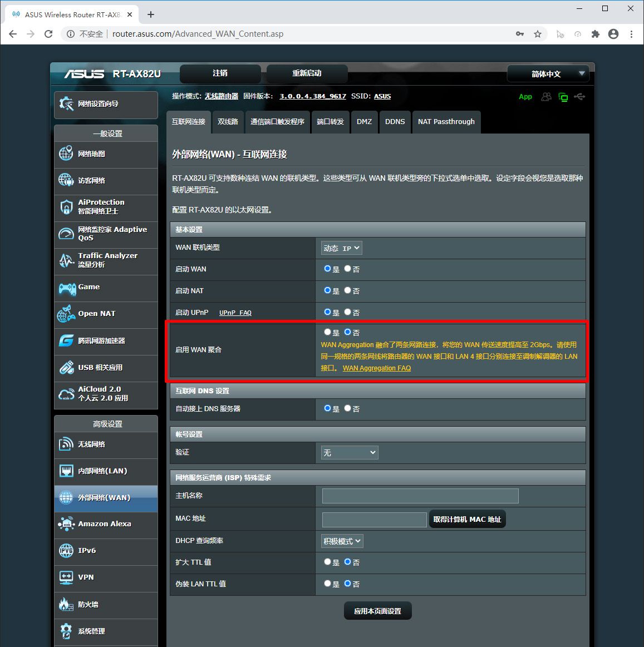The height and width of the screenshot is (647, 644).
Task: Click the Traffic Analyzer icon
Action: click(66, 260)
